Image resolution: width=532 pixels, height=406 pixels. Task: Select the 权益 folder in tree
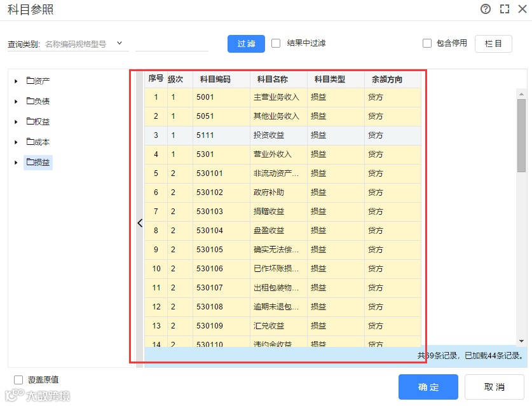38,121
